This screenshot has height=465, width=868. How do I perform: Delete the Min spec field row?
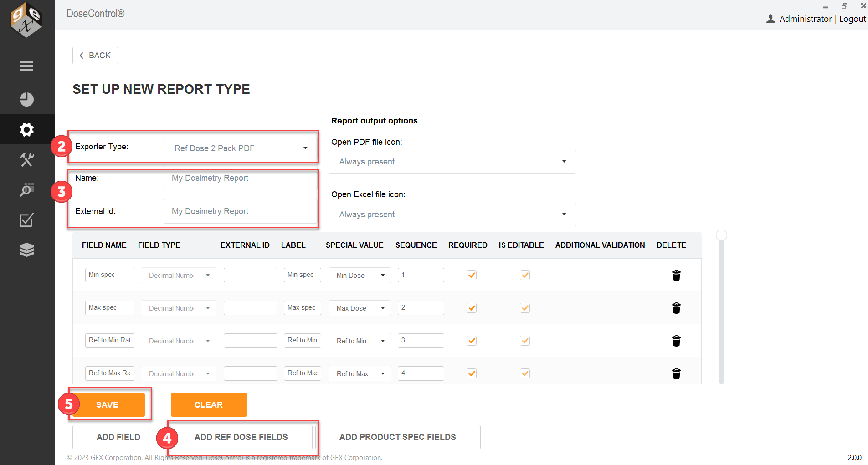point(676,275)
